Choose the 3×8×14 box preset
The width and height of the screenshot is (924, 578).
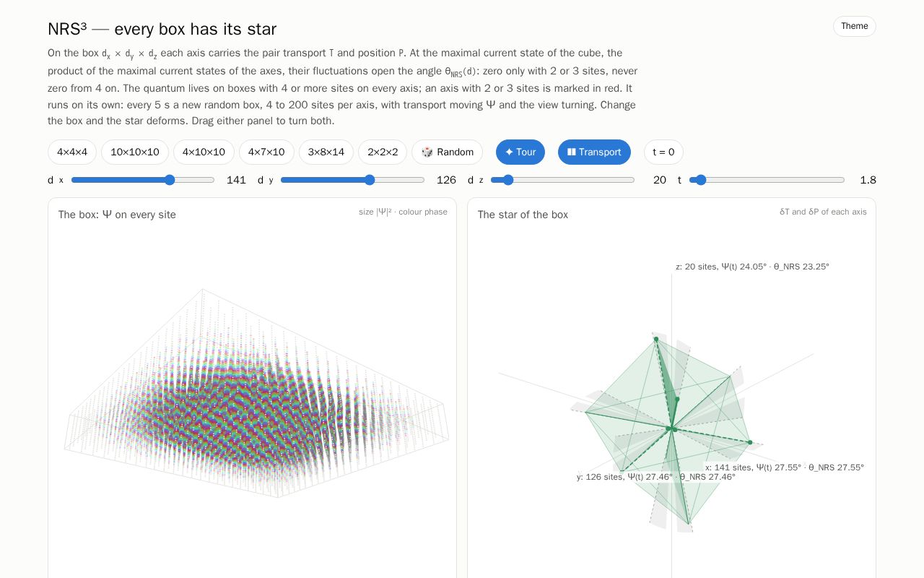point(326,152)
